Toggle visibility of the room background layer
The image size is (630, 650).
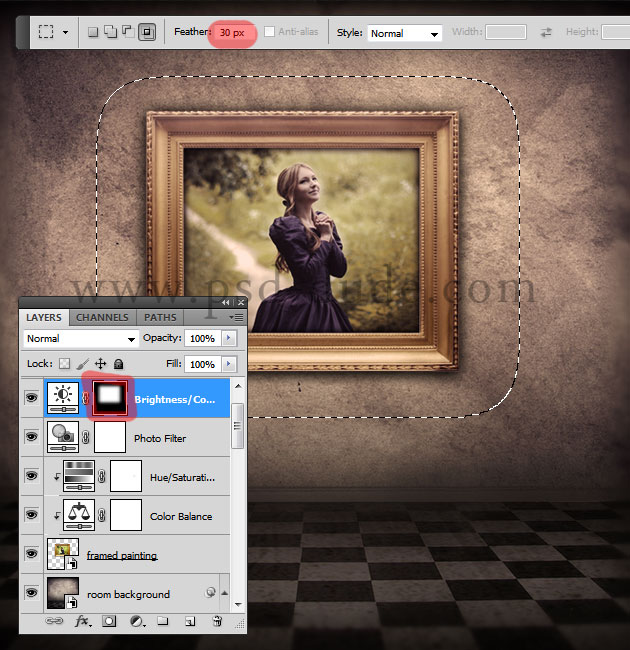tap(31, 593)
